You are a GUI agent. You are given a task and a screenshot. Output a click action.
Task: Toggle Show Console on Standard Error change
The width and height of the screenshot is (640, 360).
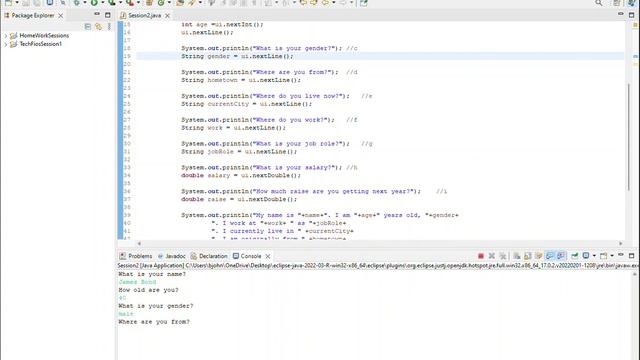pyautogui.click(x=561, y=256)
